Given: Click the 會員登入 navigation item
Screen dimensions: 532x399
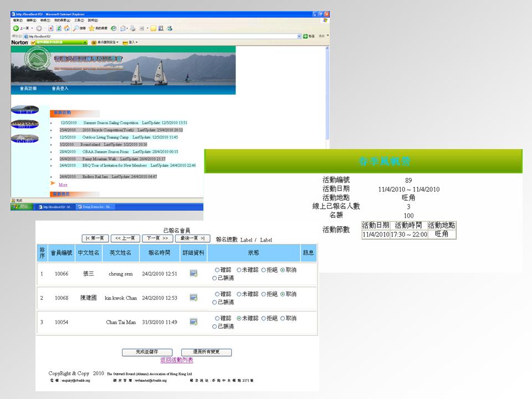Looking at the screenshot, I should (60, 88).
